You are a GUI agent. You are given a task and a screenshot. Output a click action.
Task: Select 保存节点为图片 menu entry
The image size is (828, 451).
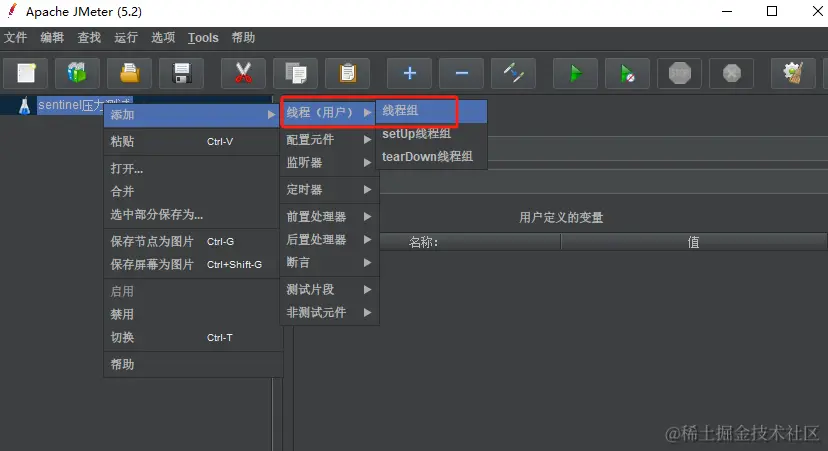point(192,241)
